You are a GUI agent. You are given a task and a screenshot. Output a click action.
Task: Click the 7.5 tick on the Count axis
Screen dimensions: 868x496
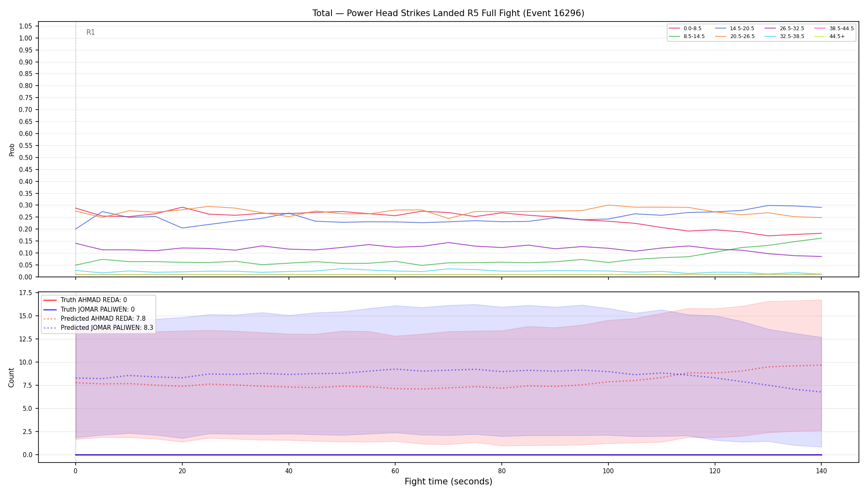[x=27, y=386]
